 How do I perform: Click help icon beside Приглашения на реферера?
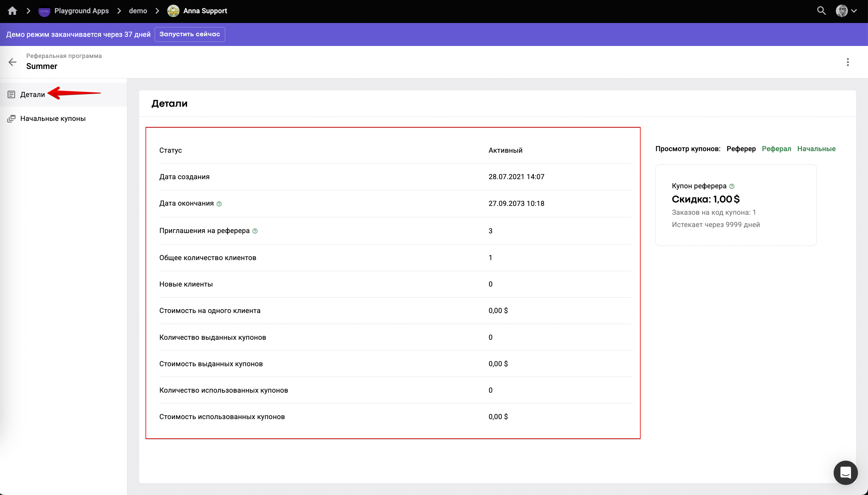pos(255,231)
